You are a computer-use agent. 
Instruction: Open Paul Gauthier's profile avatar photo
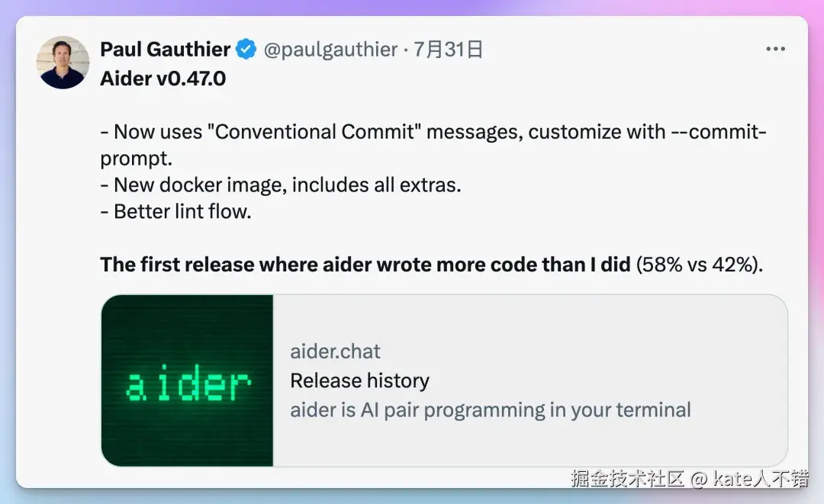click(x=63, y=63)
